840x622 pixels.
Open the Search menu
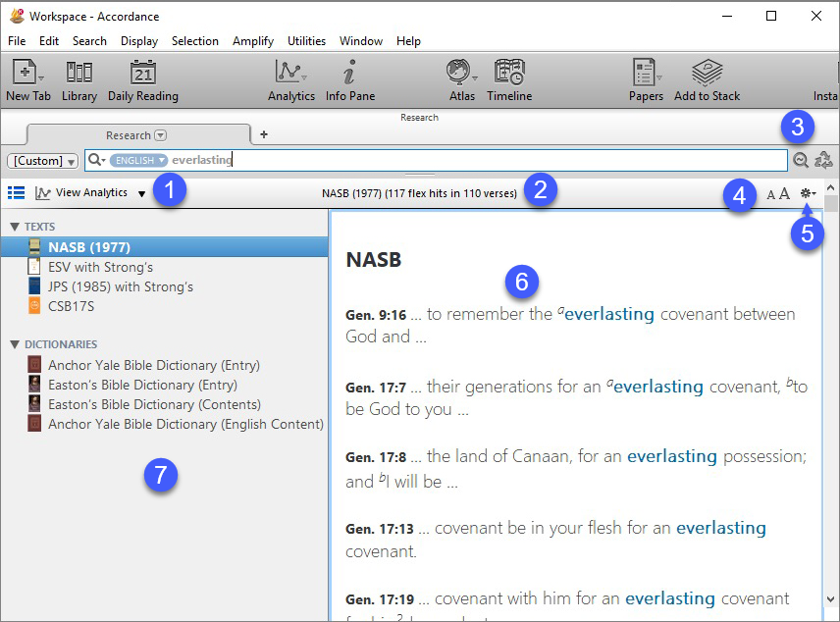pyautogui.click(x=89, y=41)
